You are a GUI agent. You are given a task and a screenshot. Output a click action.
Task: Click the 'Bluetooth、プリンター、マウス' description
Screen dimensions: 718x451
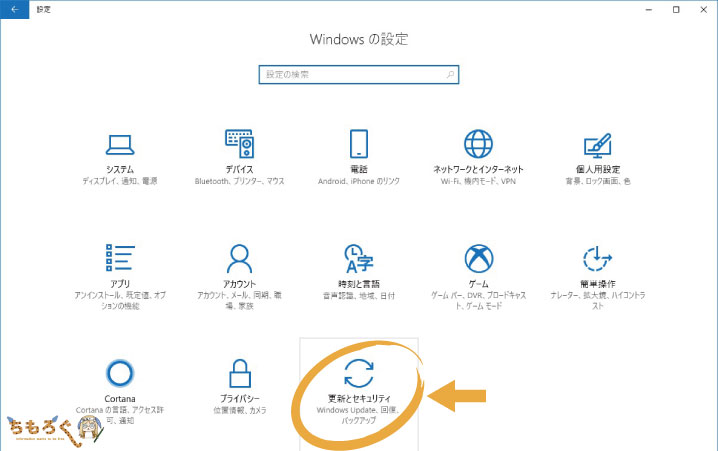[239, 181]
